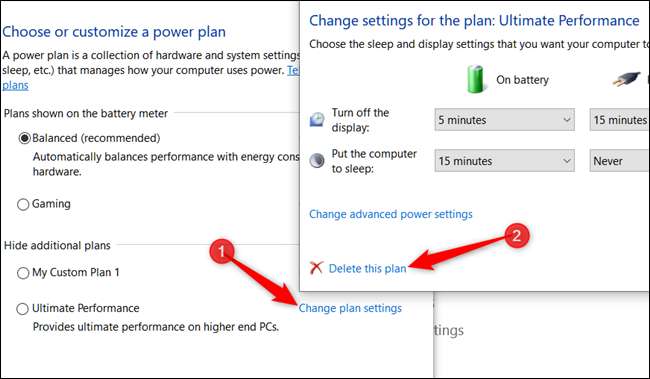This screenshot has width=650, height=379.
Task: Collapse the Hide additional plans section
Action: [57, 245]
